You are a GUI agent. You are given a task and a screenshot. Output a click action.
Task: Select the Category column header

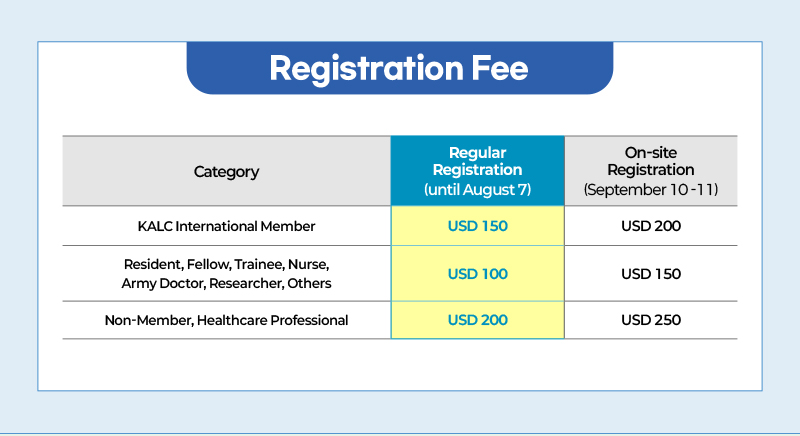pos(227,171)
